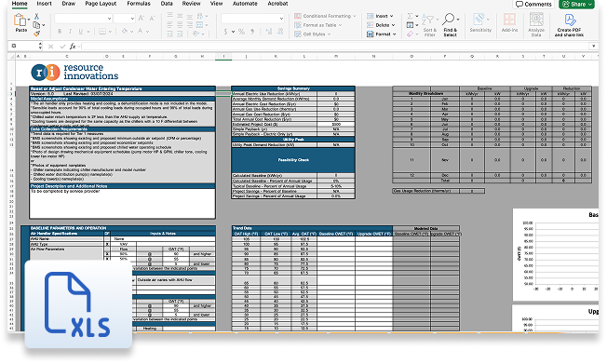Select the Format Painter brush
This screenshot has height=364, width=607.
(36, 34)
